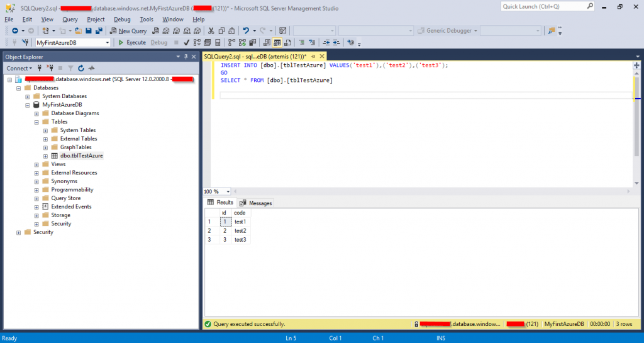The image size is (644, 343).
Task: Close the Object Explorer panel
Action: coord(194,57)
